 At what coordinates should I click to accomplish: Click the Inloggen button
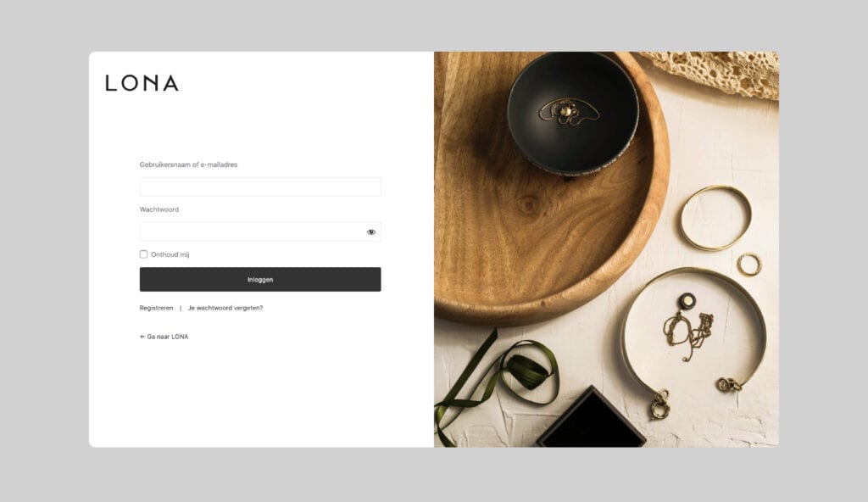coord(260,279)
